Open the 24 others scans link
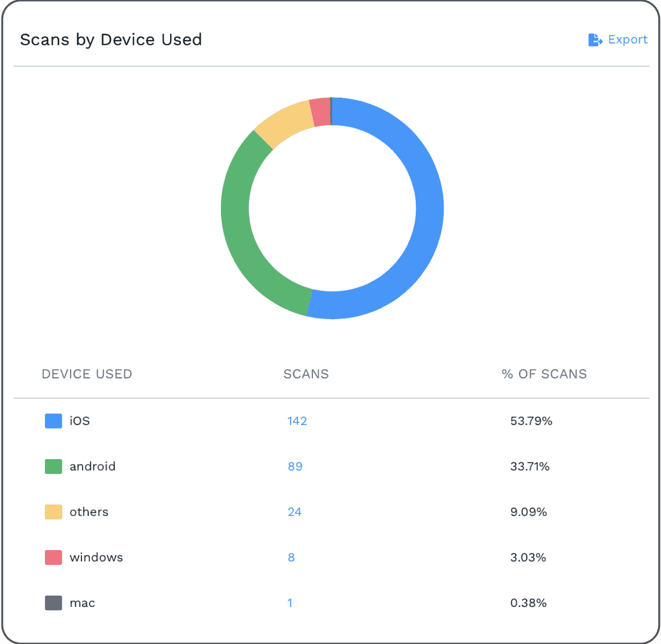Image resolution: width=661 pixels, height=644 pixels. click(295, 512)
